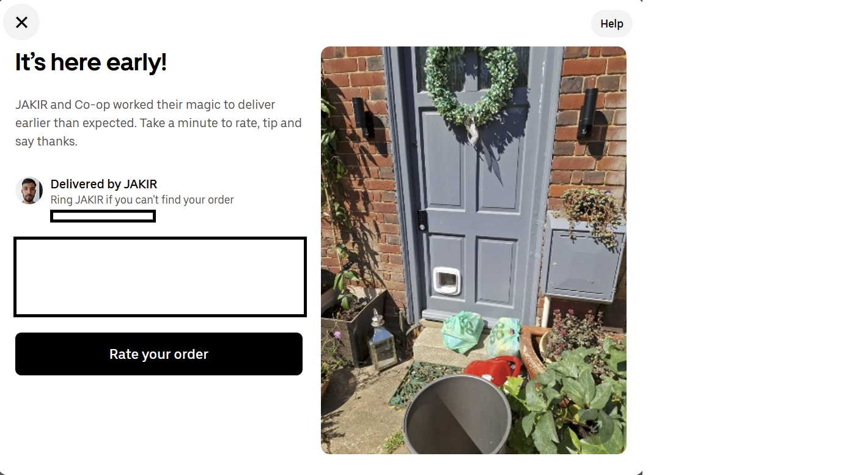
Task: Open the Help page
Action: (611, 24)
